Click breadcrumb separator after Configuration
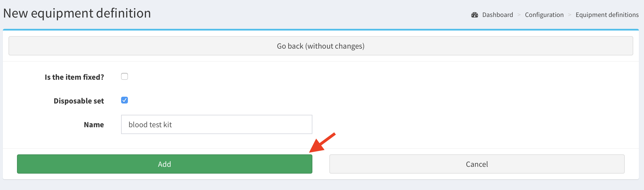 [570, 15]
